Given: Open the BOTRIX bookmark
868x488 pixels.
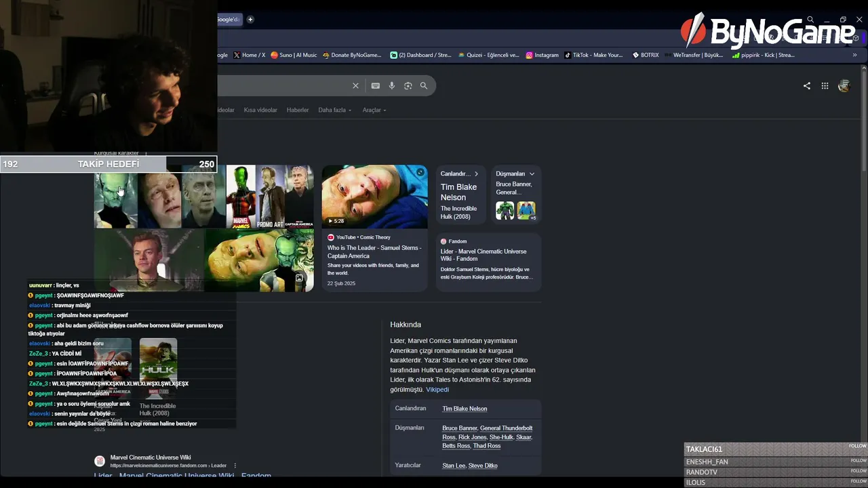Looking at the screenshot, I should pyautogui.click(x=645, y=55).
